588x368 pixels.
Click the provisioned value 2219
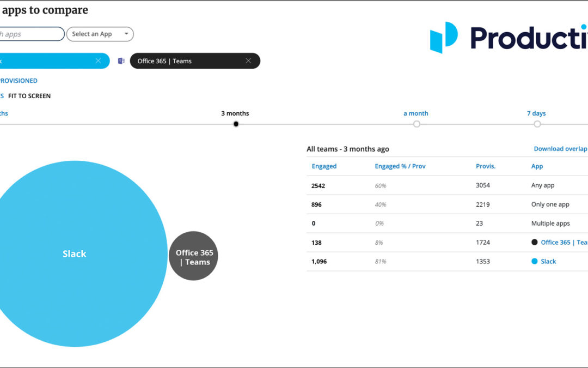point(483,204)
